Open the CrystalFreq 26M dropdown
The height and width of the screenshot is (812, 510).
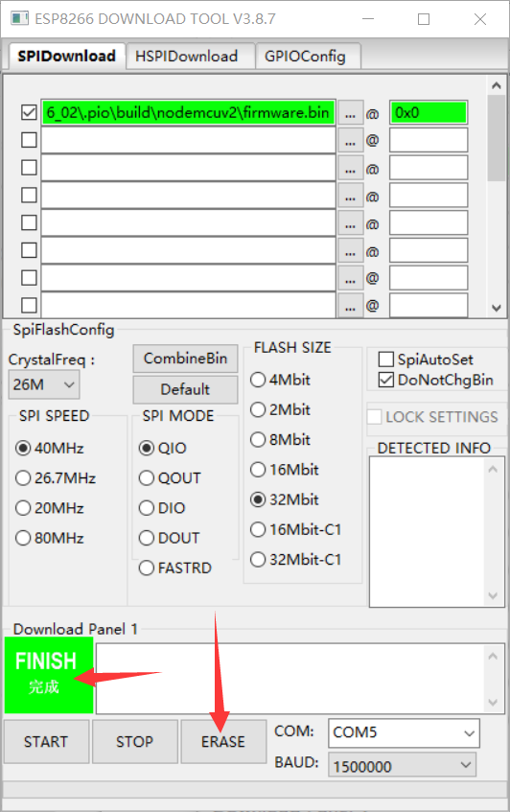point(44,384)
